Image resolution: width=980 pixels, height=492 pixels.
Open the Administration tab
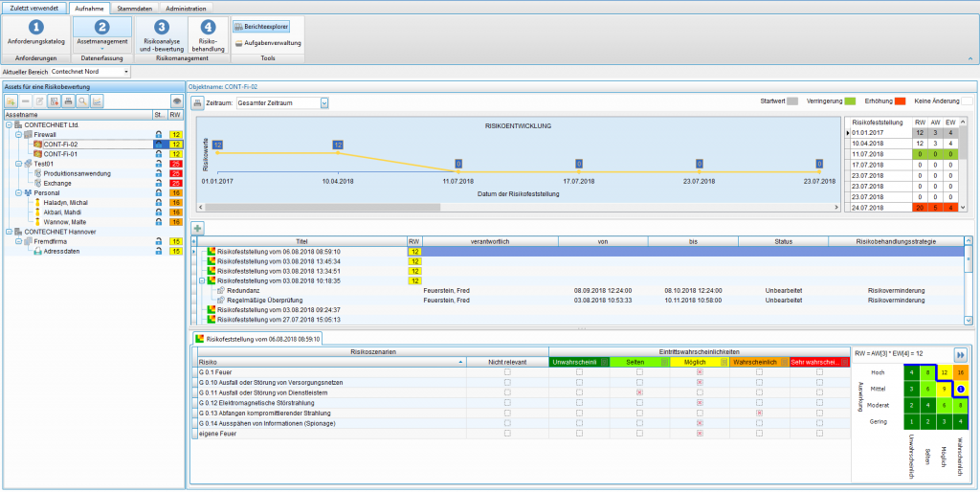pos(185,8)
